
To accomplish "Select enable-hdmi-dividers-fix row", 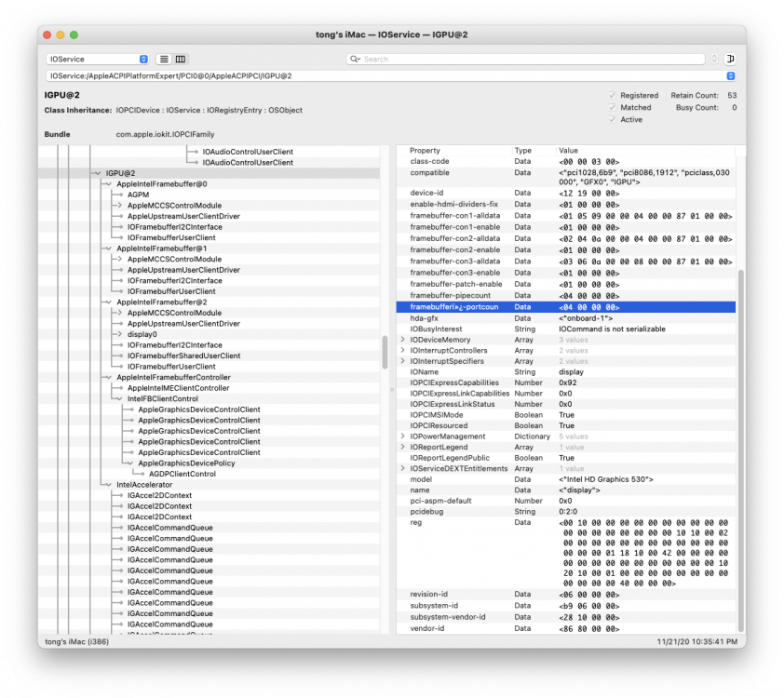I will click(x=566, y=205).
